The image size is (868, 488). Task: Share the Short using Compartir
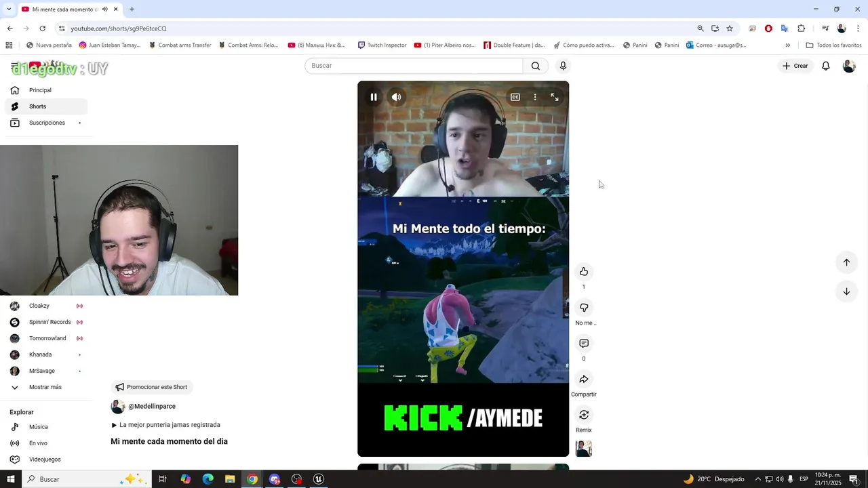click(x=584, y=380)
